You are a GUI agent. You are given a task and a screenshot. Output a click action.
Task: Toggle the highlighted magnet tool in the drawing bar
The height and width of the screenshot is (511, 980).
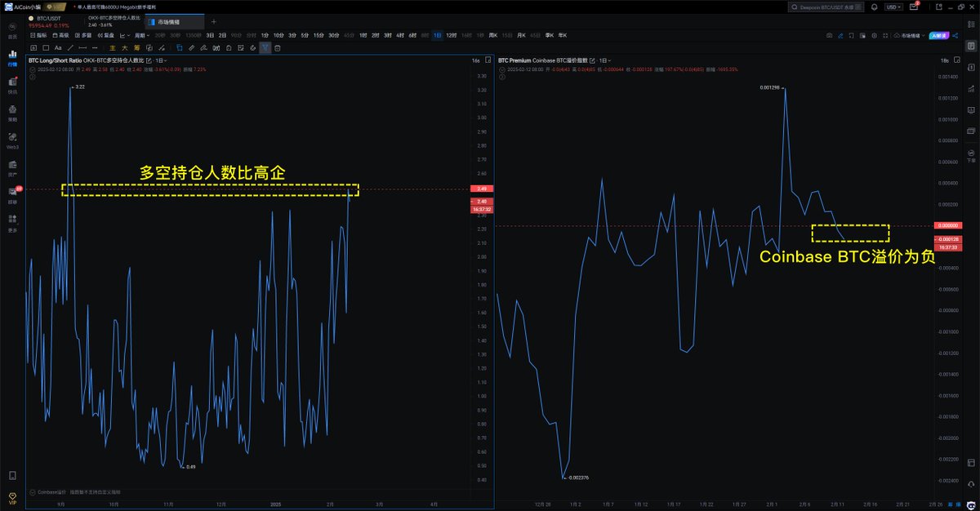(x=265, y=48)
